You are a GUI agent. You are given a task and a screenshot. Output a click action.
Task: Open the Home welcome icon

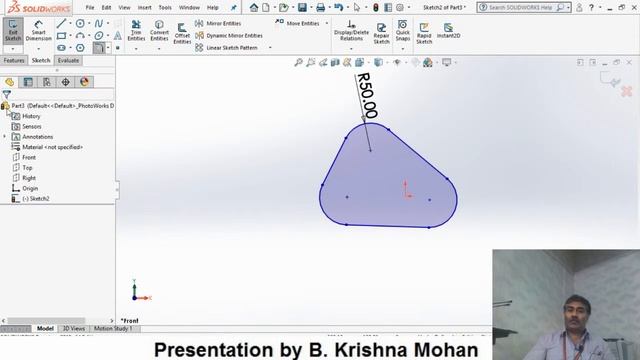tap(254, 7)
